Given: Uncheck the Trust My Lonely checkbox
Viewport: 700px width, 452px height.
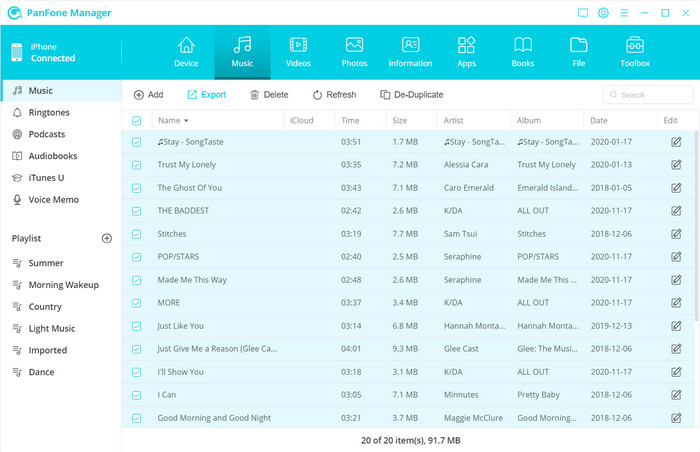Looking at the screenshot, I should coord(137,165).
